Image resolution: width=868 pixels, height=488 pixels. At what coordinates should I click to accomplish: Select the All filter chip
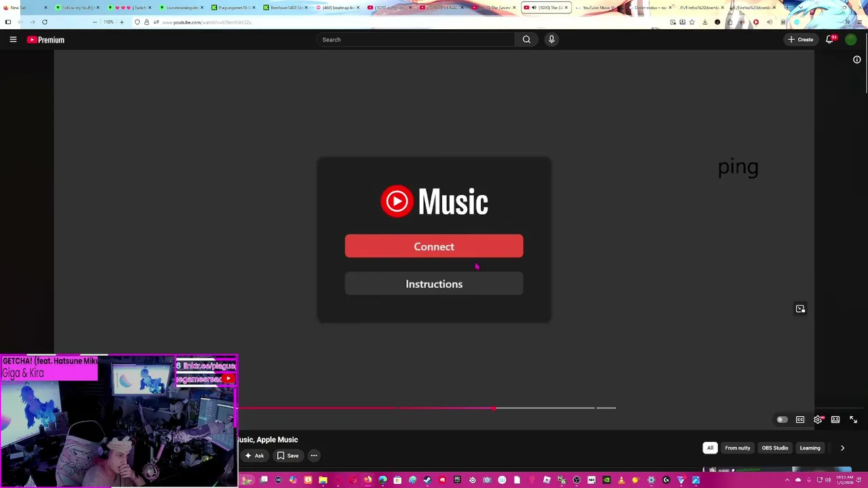[710, 448]
